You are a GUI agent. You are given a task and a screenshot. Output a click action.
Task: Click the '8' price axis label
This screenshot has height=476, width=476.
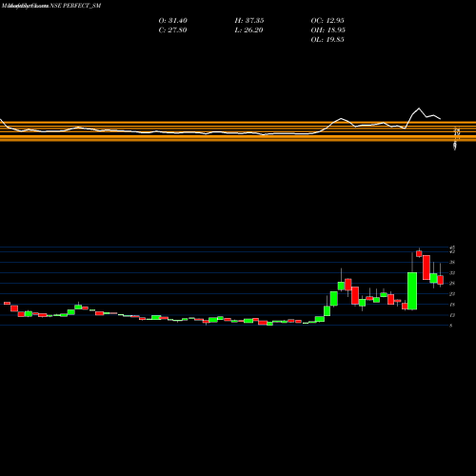click(451, 326)
